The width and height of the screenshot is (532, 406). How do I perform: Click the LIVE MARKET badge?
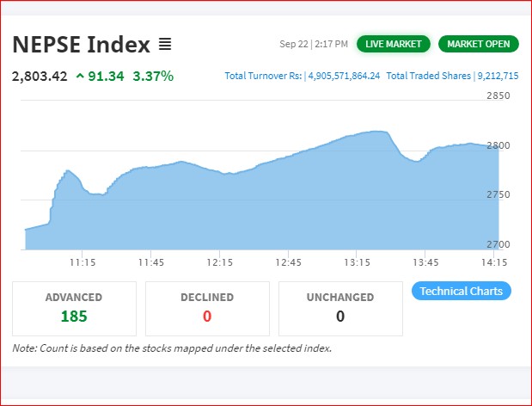pos(394,44)
